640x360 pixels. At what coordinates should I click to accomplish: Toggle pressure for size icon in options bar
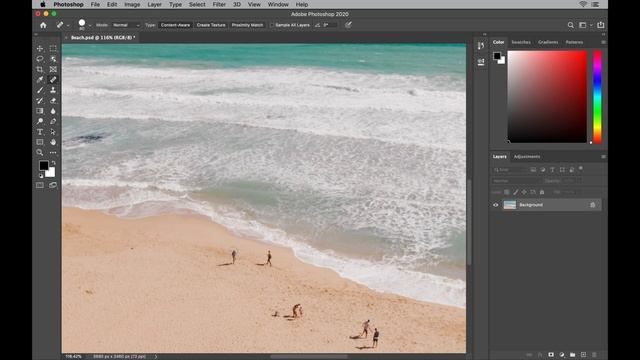(348, 25)
